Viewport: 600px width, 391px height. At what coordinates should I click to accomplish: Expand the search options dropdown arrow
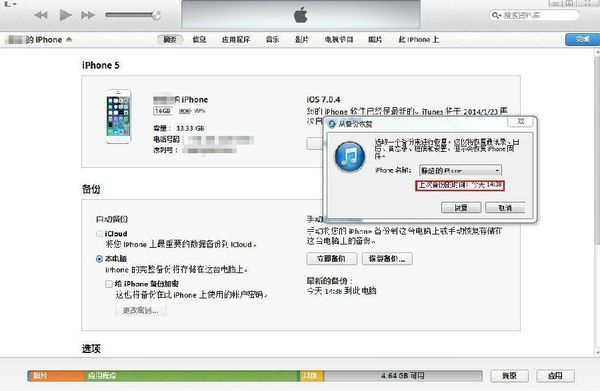pyautogui.click(x=499, y=16)
